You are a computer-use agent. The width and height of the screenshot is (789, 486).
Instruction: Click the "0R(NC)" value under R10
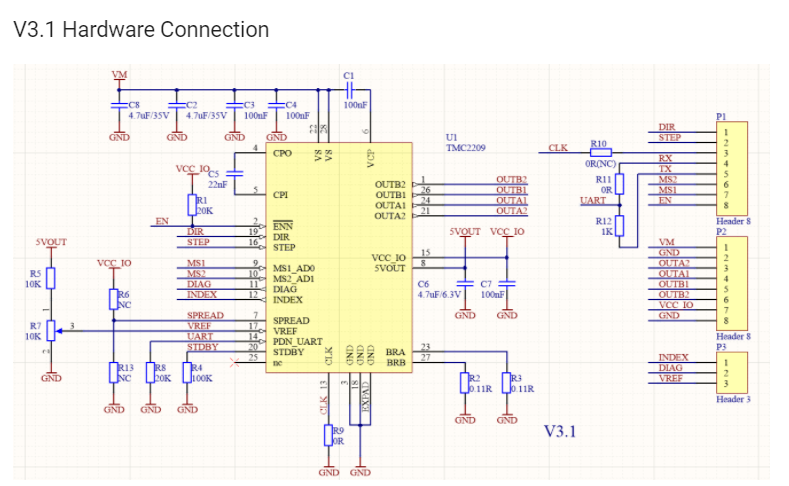pos(601,164)
